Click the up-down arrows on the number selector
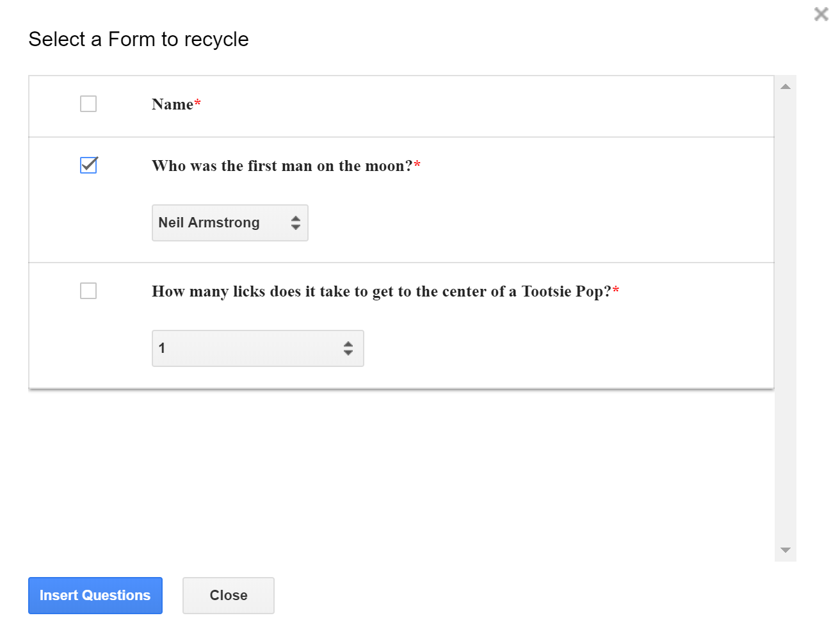The height and width of the screenshot is (643, 840). tap(348, 348)
